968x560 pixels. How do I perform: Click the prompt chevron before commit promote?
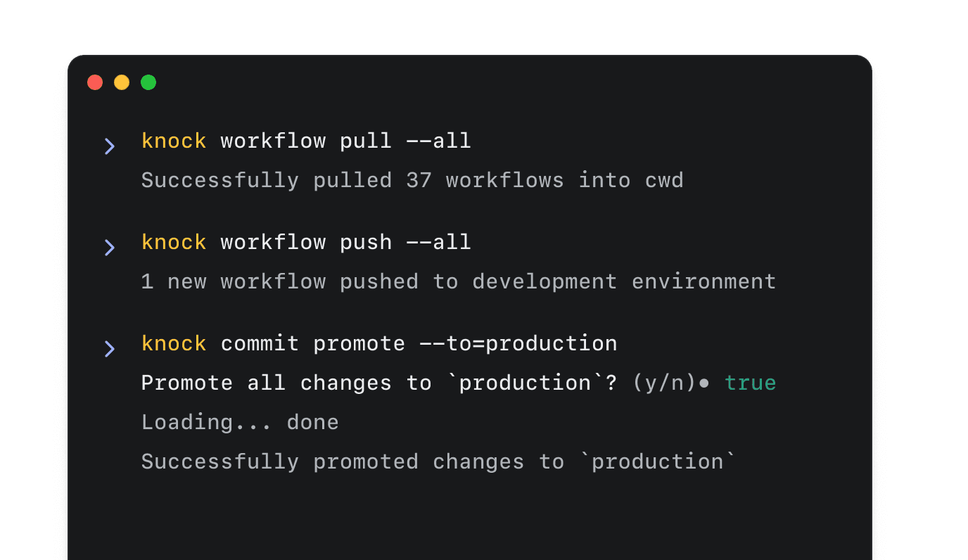pos(109,348)
